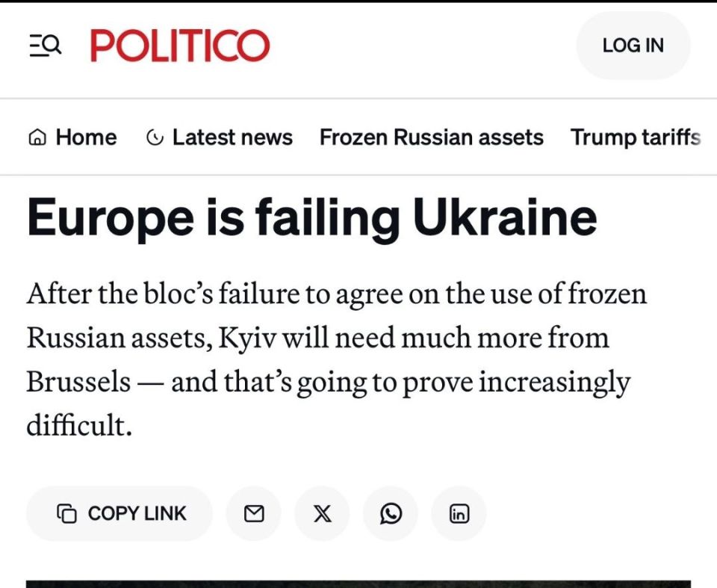Viewport: 717px width, 588px height.
Task: Share the article via the email envelope icon
Action: click(x=253, y=513)
